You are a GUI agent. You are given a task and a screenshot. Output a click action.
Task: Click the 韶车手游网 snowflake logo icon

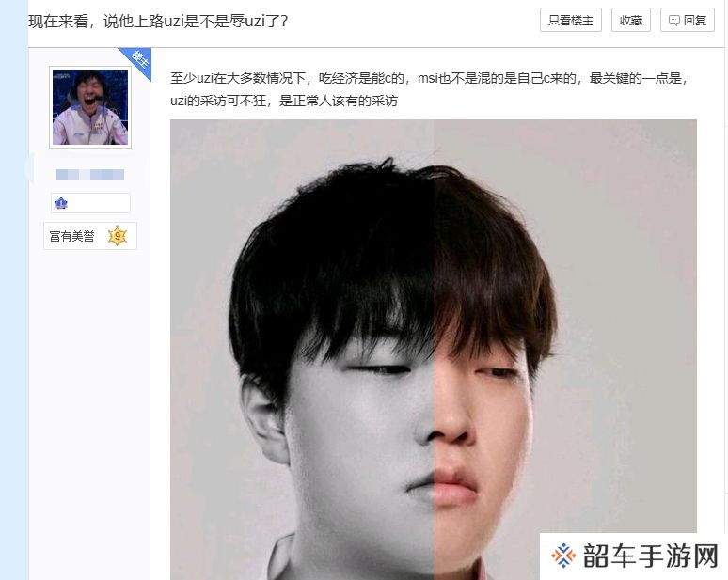click(x=563, y=556)
